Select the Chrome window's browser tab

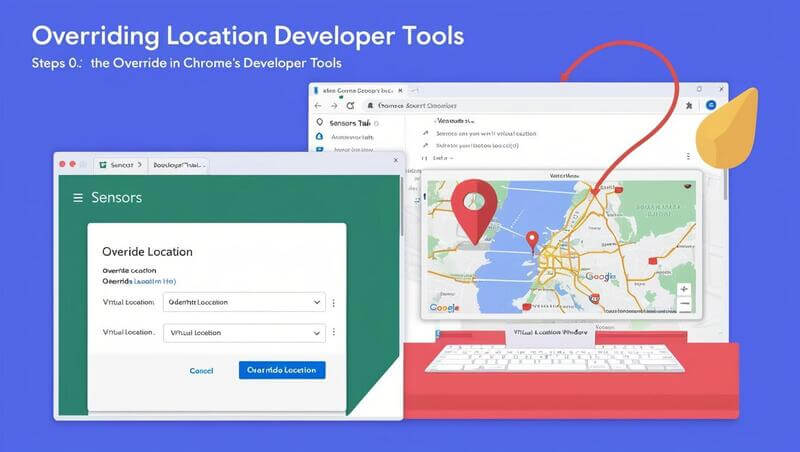[x=358, y=90]
